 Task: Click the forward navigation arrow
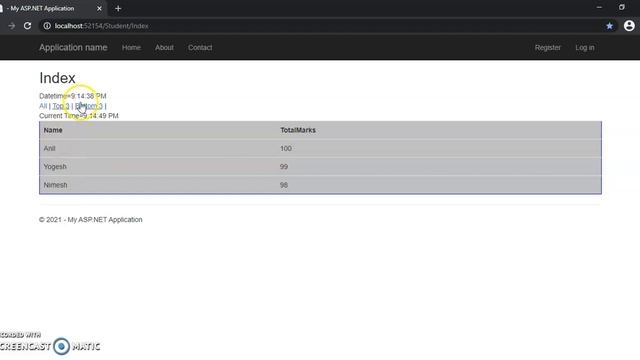[11, 26]
